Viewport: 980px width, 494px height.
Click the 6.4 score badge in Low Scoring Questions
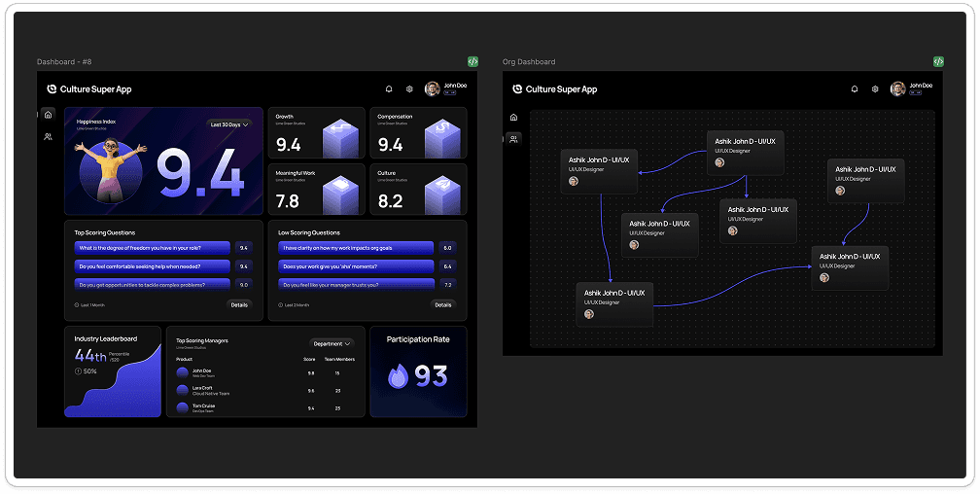point(447,266)
